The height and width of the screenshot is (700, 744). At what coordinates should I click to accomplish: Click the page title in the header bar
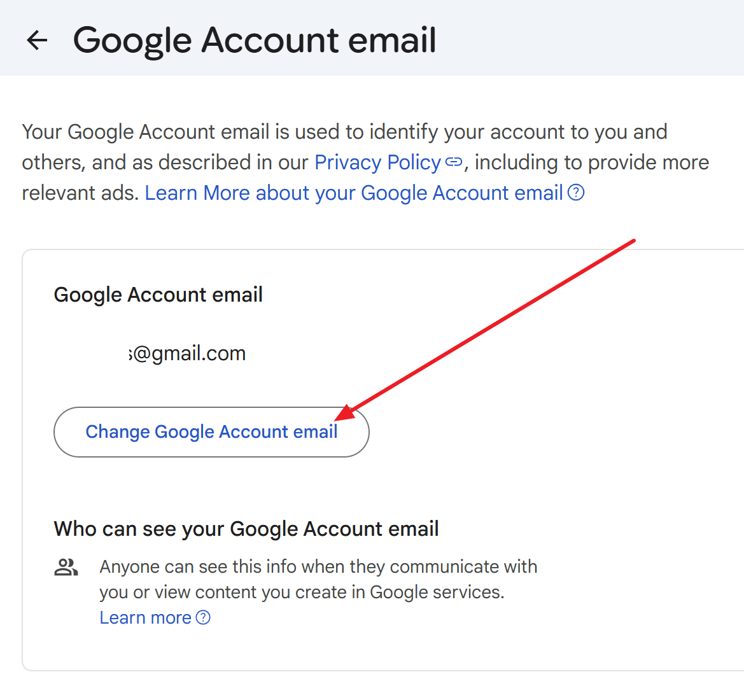point(255,40)
